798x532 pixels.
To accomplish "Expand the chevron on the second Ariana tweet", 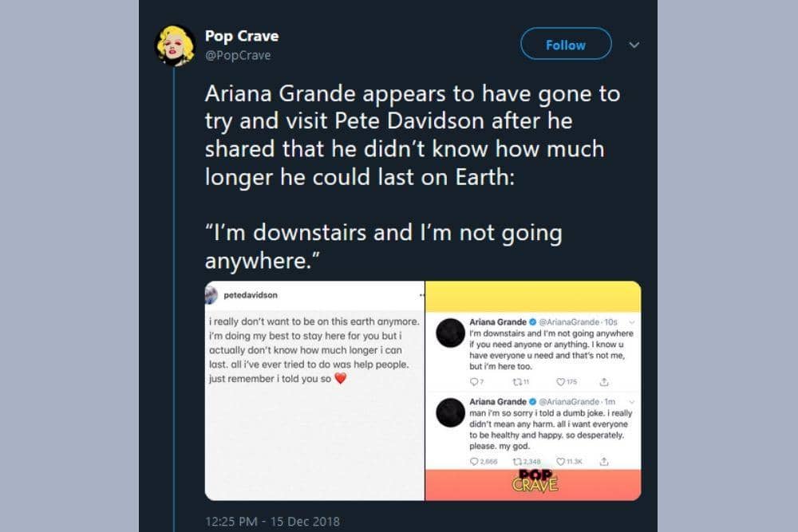I will tap(630, 402).
